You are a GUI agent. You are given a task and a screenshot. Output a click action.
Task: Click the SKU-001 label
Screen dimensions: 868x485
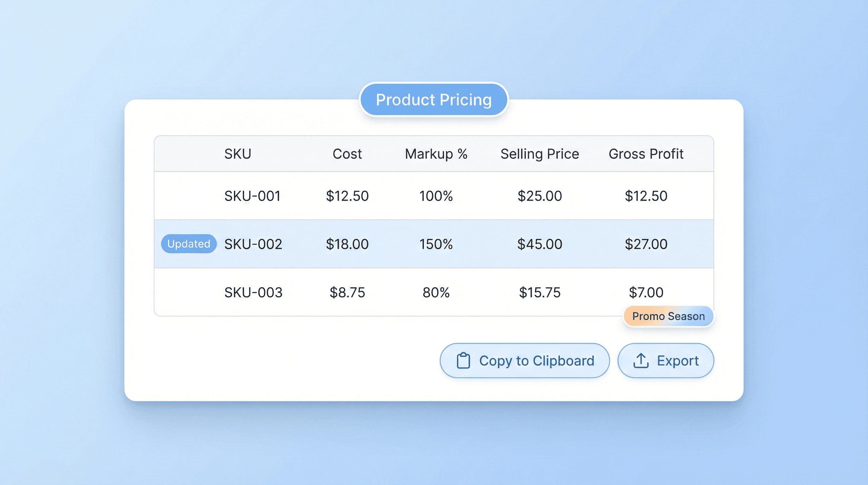tap(253, 196)
